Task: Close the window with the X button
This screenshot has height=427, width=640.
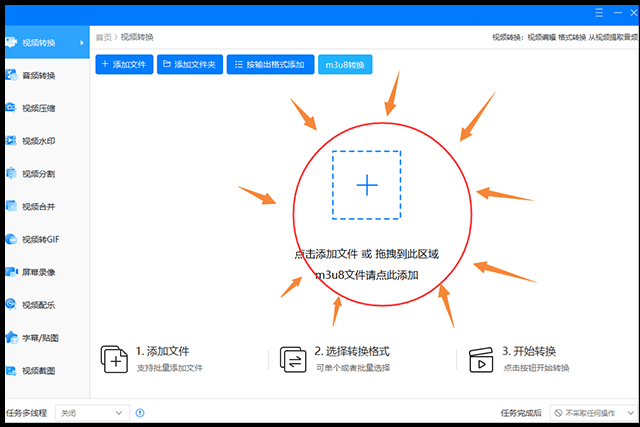Action: (634, 13)
